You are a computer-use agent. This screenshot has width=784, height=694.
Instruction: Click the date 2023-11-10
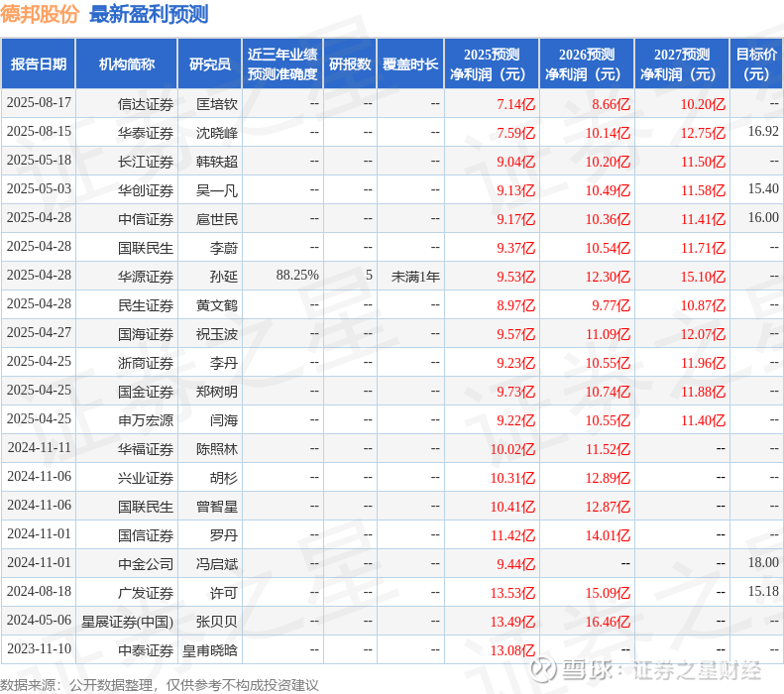coord(39,649)
